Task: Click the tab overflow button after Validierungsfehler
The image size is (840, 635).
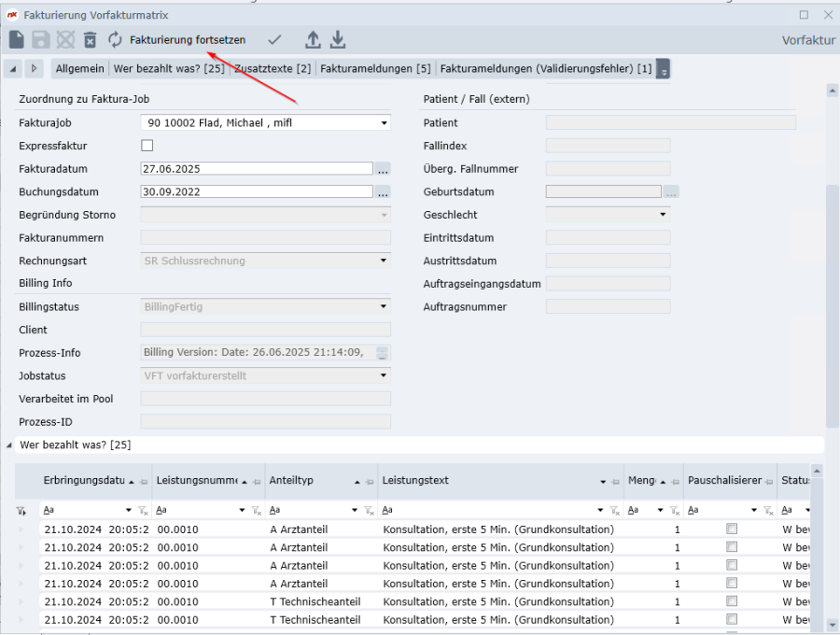Action: coord(663,69)
